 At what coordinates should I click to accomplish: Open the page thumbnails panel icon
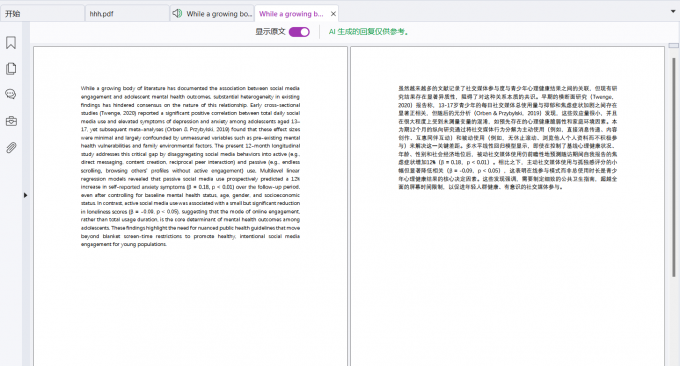(x=11, y=69)
